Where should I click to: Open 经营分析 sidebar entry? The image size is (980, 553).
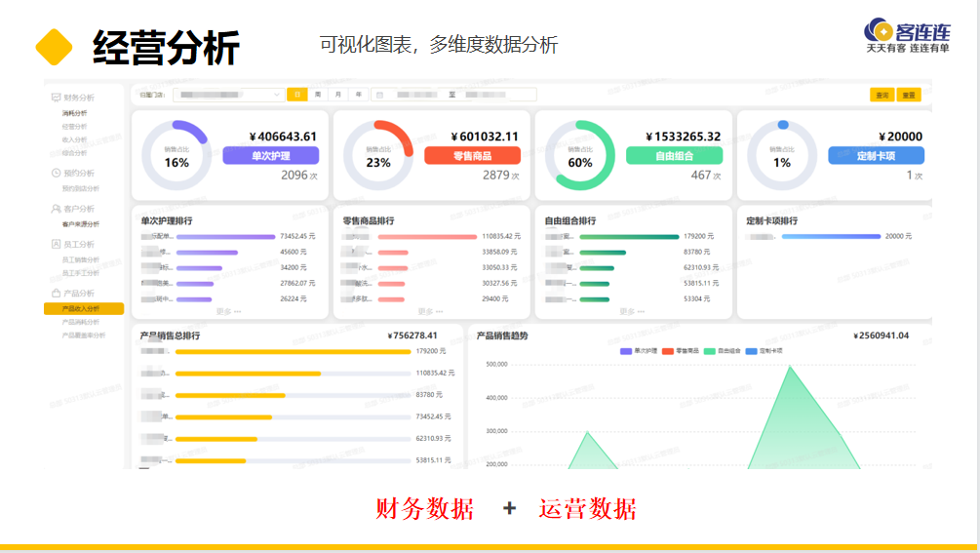point(74,126)
